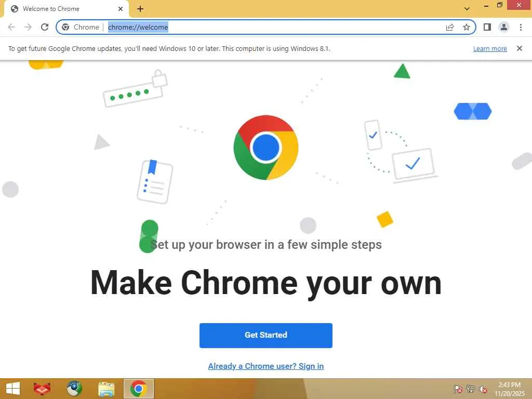Expand the tab search chevron
The height and width of the screenshot is (399, 532).
tap(467, 9)
